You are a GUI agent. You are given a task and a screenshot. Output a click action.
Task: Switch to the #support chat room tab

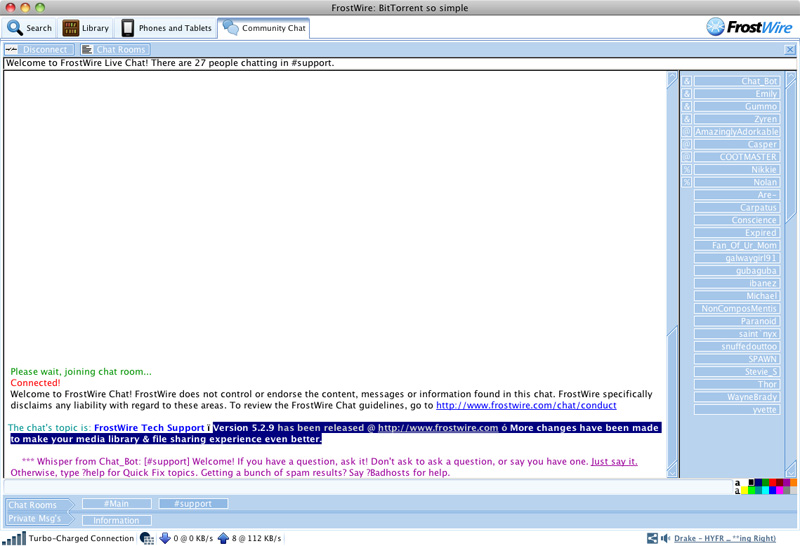[193, 504]
